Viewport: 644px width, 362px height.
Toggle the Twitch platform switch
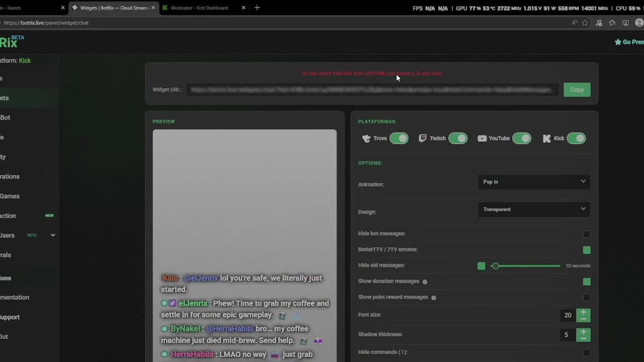pos(458,139)
